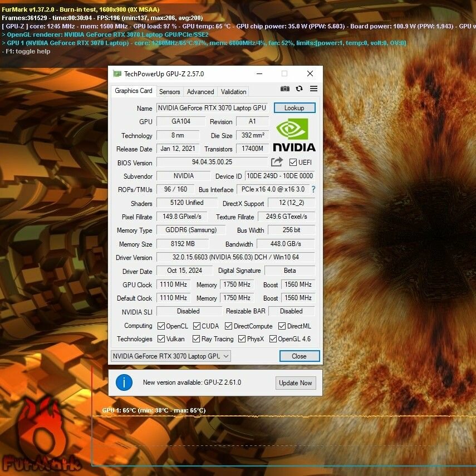Click the GPU-Z title bar app icon
Screen dimensions: 476x476
coord(117,74)
